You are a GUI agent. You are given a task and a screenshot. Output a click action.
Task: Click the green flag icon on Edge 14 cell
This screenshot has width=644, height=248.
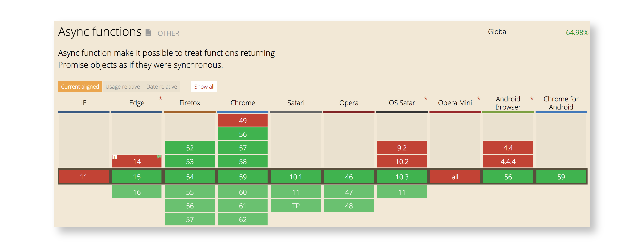158,157
